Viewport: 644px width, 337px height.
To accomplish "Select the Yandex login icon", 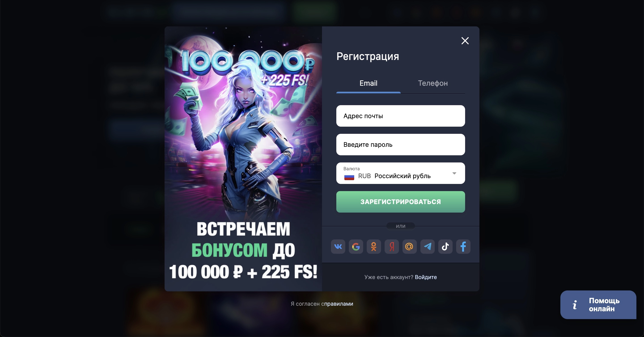I will coord(392,247).
